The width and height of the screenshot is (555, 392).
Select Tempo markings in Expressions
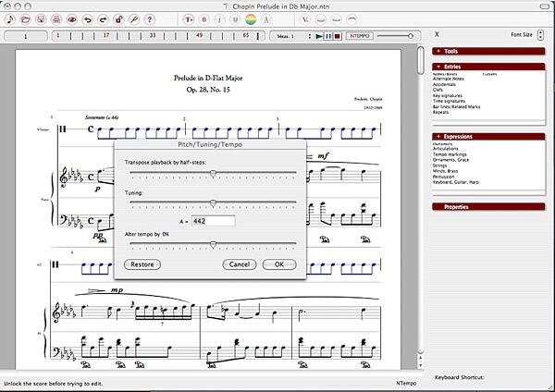[450, 154]
